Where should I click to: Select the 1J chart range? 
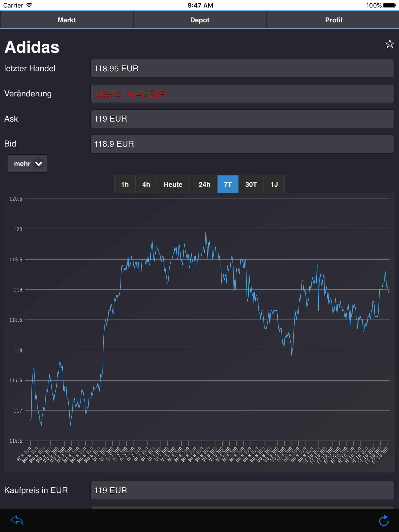tap(274, 184)
